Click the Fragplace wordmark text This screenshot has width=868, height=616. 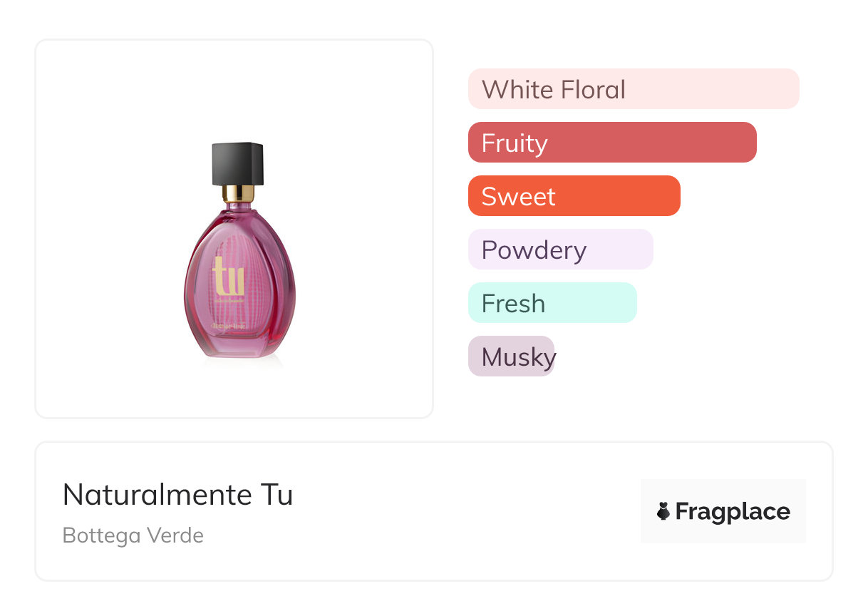[x=733, y=511]
